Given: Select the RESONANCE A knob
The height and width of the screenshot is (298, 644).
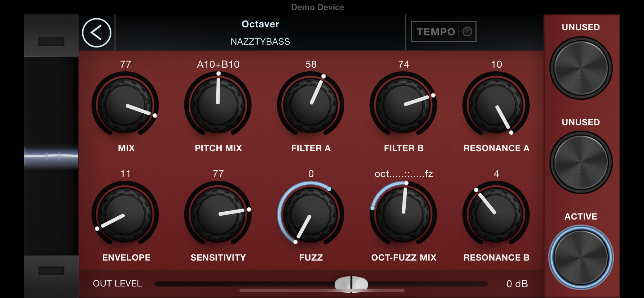Looking at the screenshot, I should coord(496,105).
